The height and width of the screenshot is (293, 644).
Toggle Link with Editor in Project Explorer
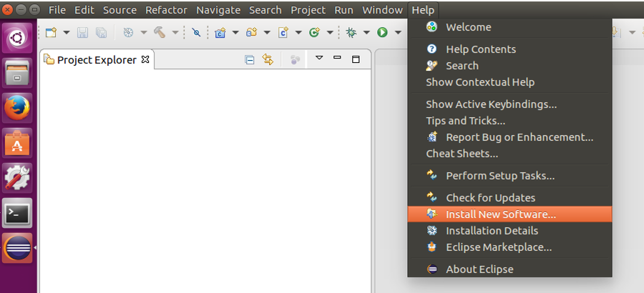[268, 60]
